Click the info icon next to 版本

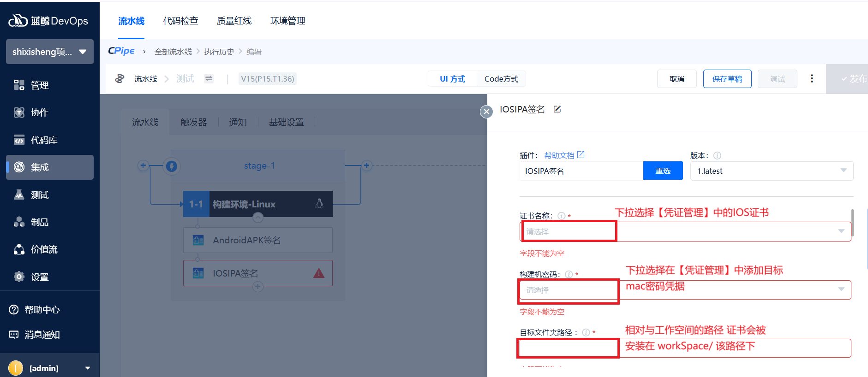click(x=717, y=156)
